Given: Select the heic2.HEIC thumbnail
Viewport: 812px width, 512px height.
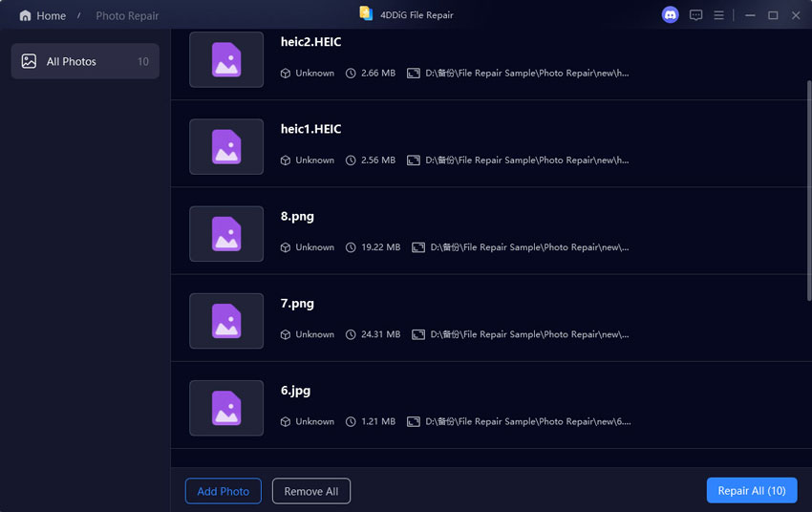Looking at the screenshot, I should (226, 59).
